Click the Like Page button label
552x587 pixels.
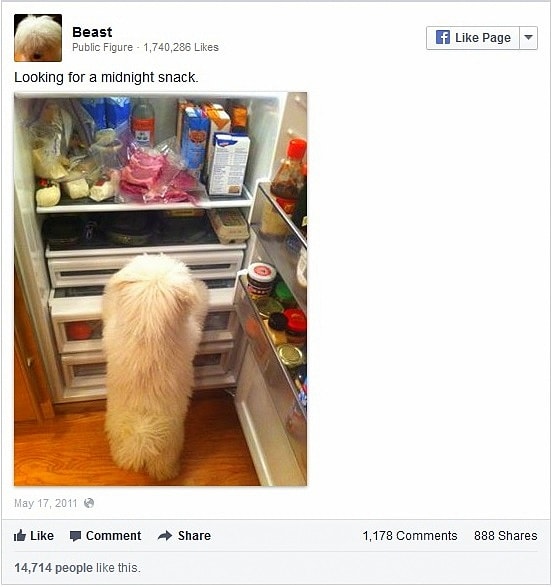(x=483, y=37)
